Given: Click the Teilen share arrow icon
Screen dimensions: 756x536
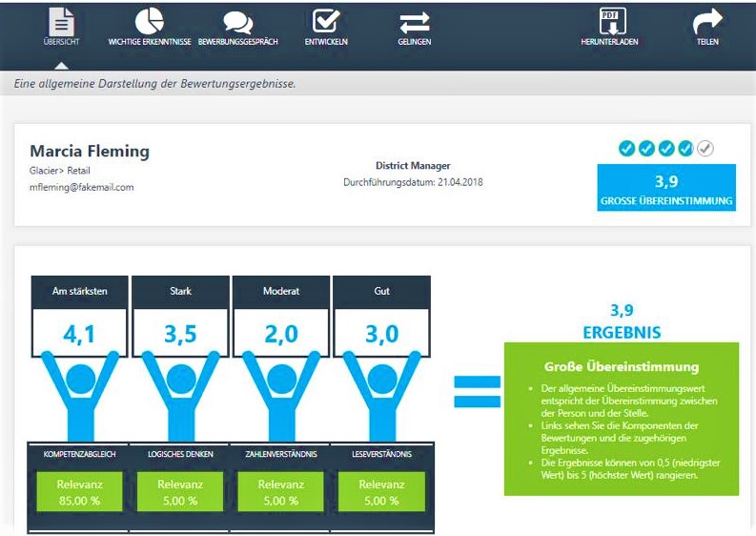Looking at the screenshot, I should (707, 22).
